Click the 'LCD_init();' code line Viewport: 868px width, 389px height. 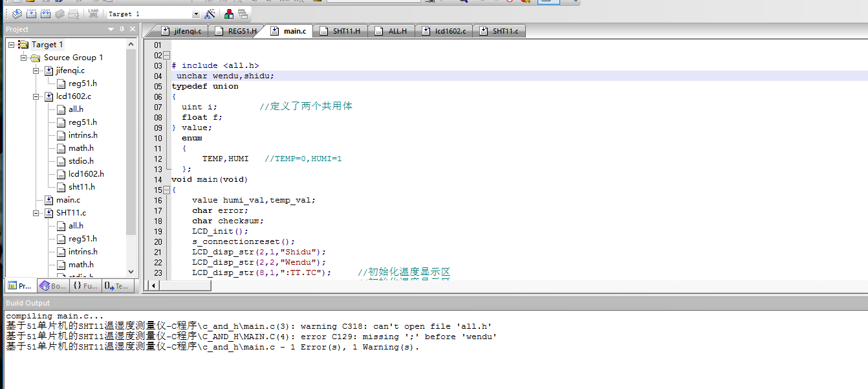coord(220,231)
